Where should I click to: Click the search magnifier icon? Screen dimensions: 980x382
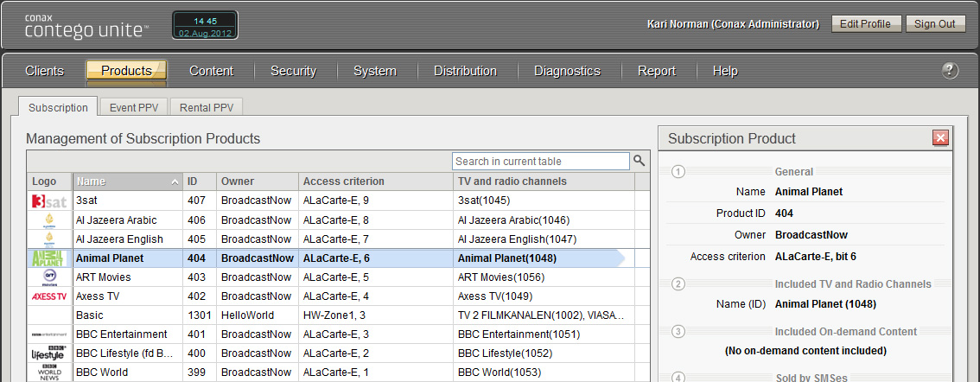[640, 161]
